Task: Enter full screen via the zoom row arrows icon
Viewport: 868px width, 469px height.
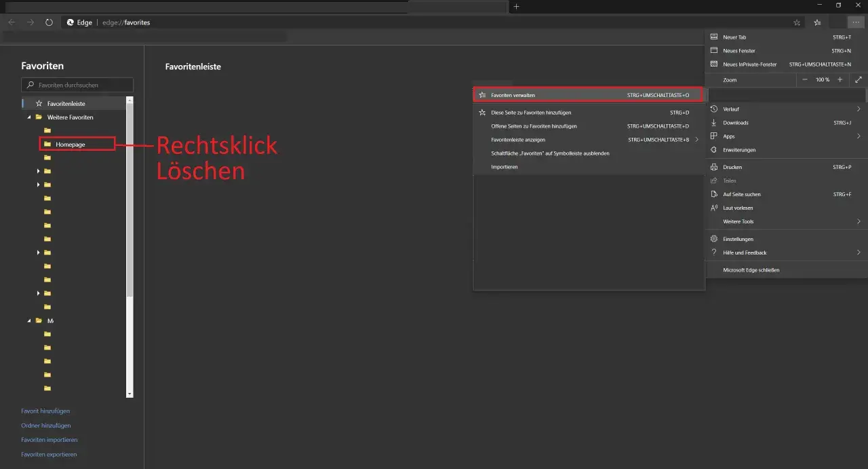Action: click(859, 80)
